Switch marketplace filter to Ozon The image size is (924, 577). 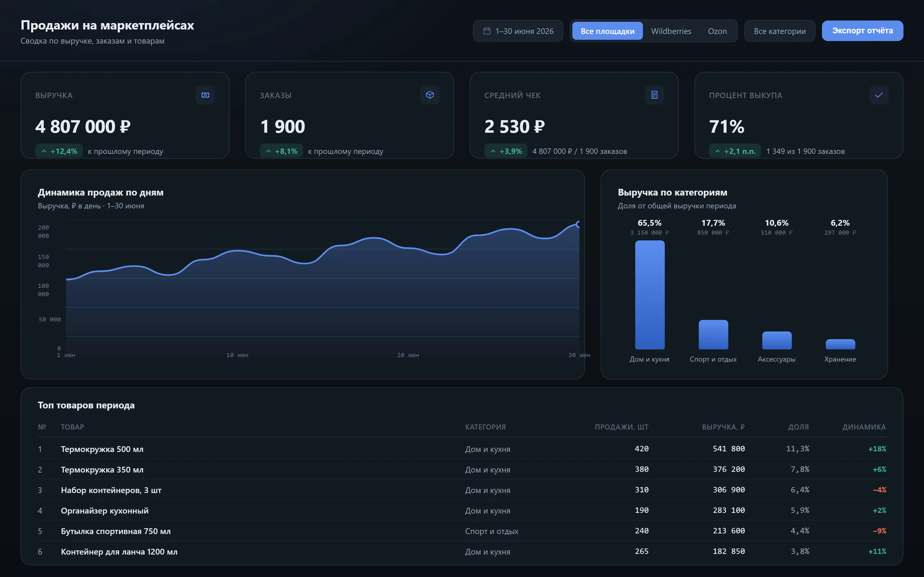717,31
